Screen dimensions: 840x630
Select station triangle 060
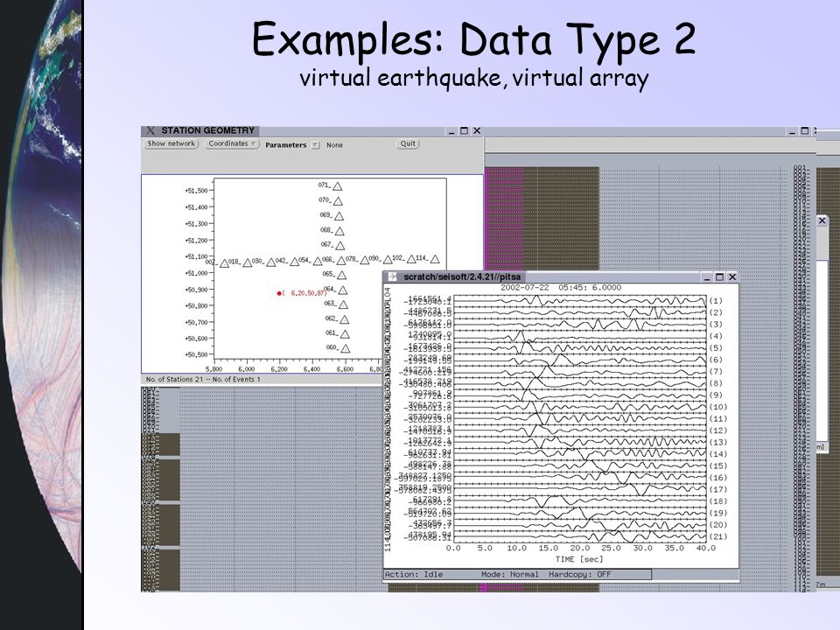pyautogui.click(x=346, y=349)
